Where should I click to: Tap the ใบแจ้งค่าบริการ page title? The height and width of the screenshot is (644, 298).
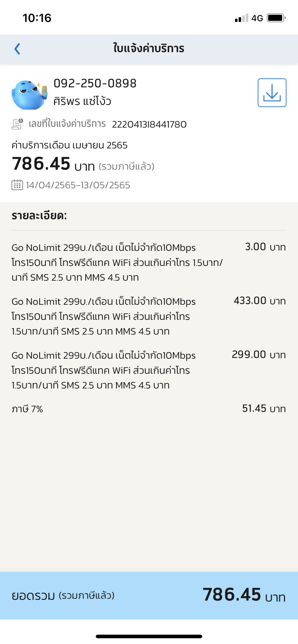(x=149, y=49)
